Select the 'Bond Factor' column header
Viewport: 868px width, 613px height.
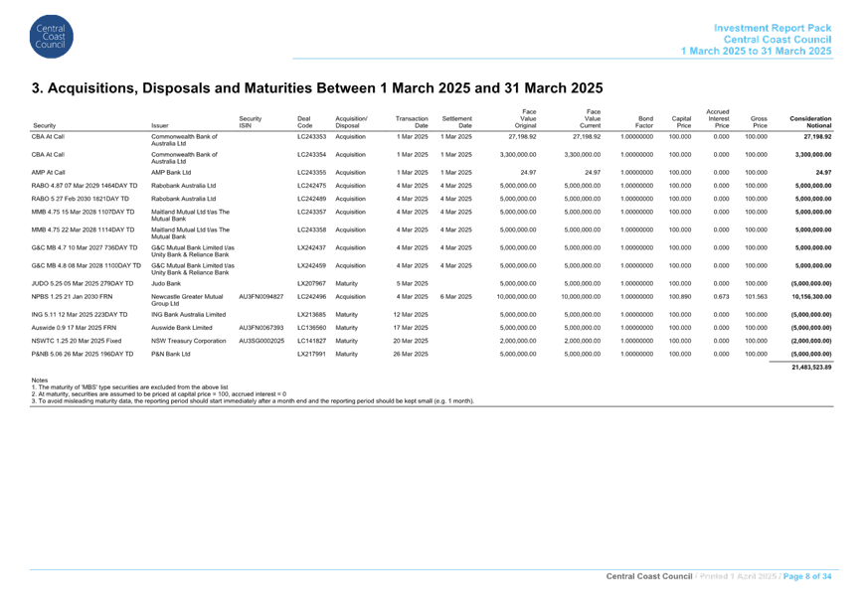644,122
